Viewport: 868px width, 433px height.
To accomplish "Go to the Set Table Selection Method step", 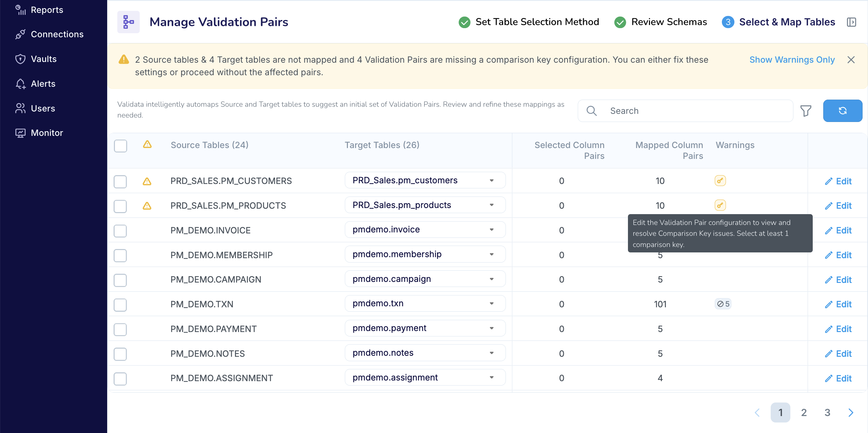I will (x=537, y=22).
